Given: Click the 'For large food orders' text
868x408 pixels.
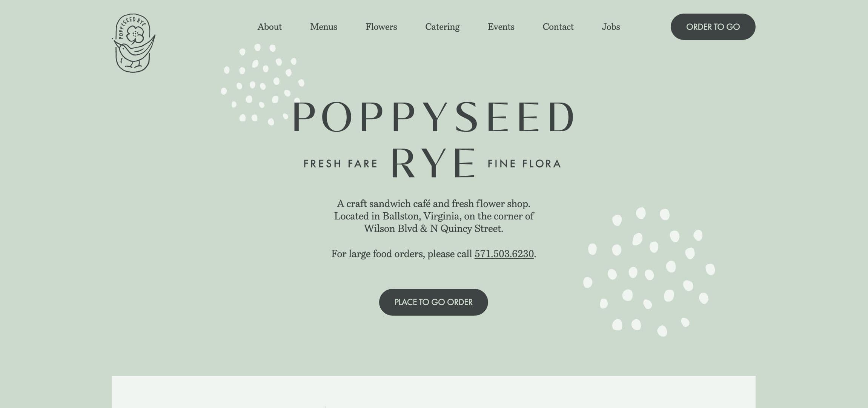Looking at the screenshot, I should tap(401, 254).
